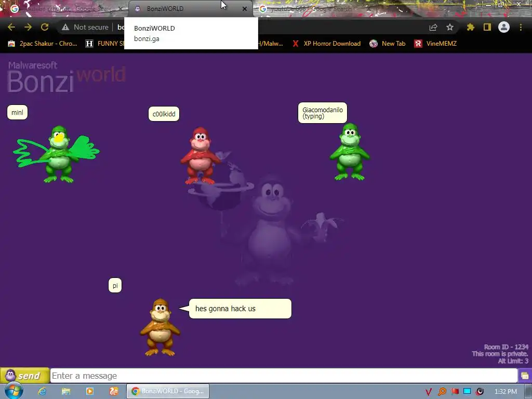
Task: Click the red flag Action Center tray icon
Action: point(455,392)
